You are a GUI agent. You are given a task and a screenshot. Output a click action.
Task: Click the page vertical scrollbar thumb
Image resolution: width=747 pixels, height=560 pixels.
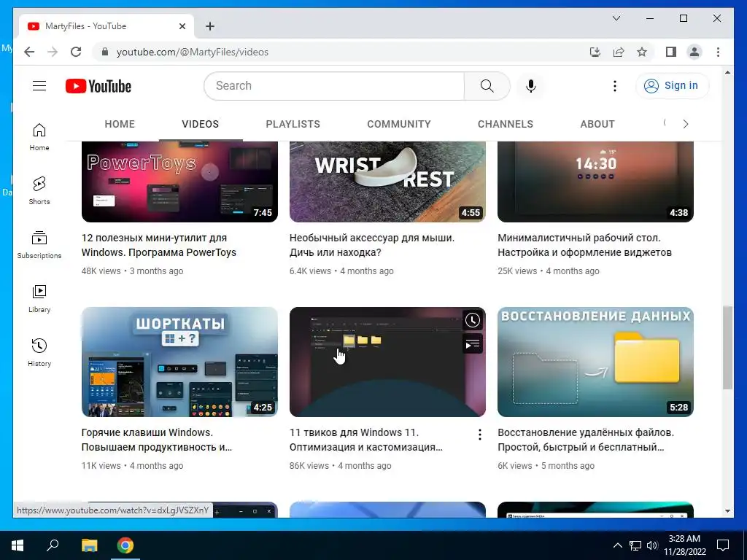727,348
